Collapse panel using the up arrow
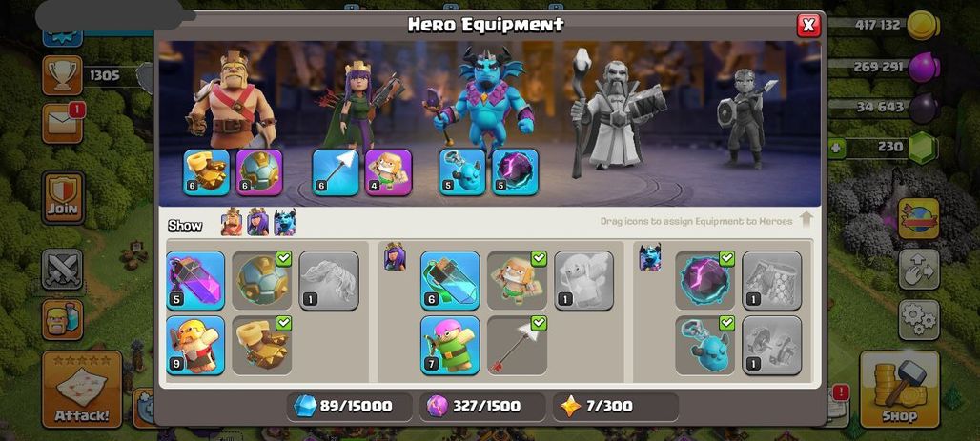 click(806, 220)
